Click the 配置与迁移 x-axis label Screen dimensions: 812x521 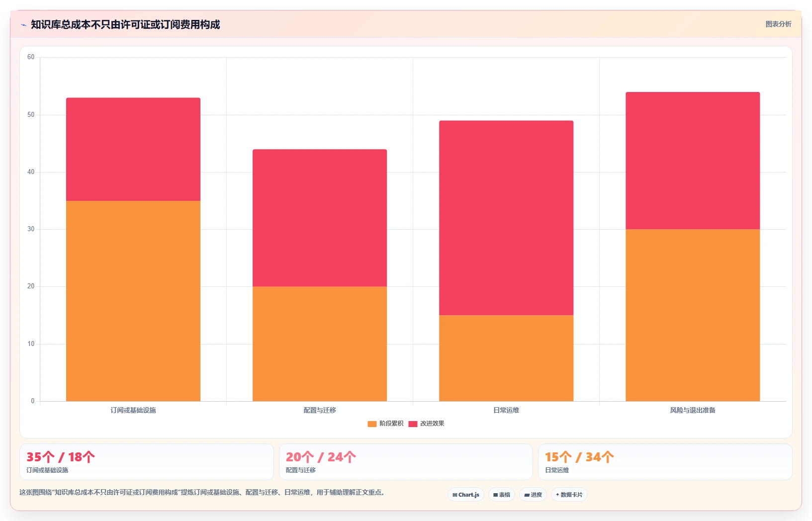pyautogui.click(x=320, y=410)
